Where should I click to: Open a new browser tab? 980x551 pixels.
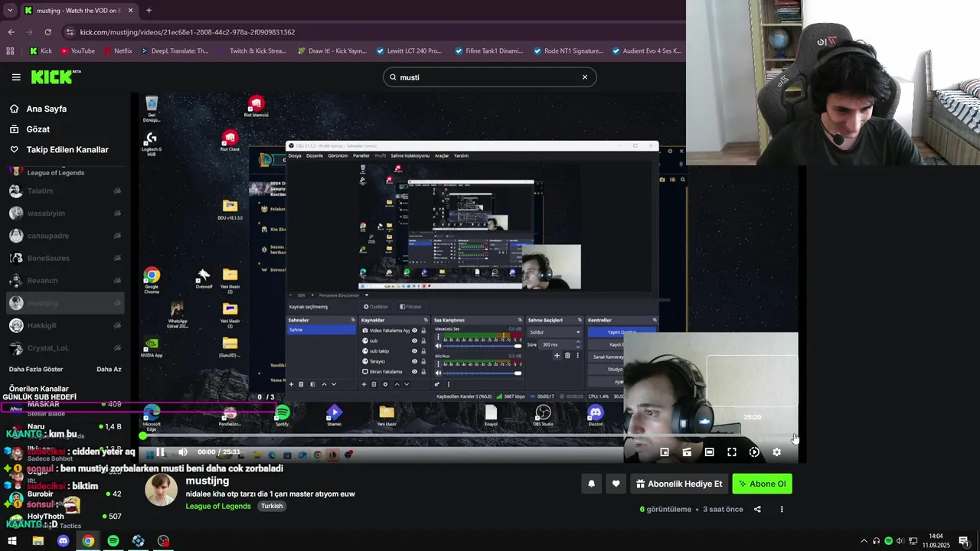pyautogui.click(x=149, y=11)
